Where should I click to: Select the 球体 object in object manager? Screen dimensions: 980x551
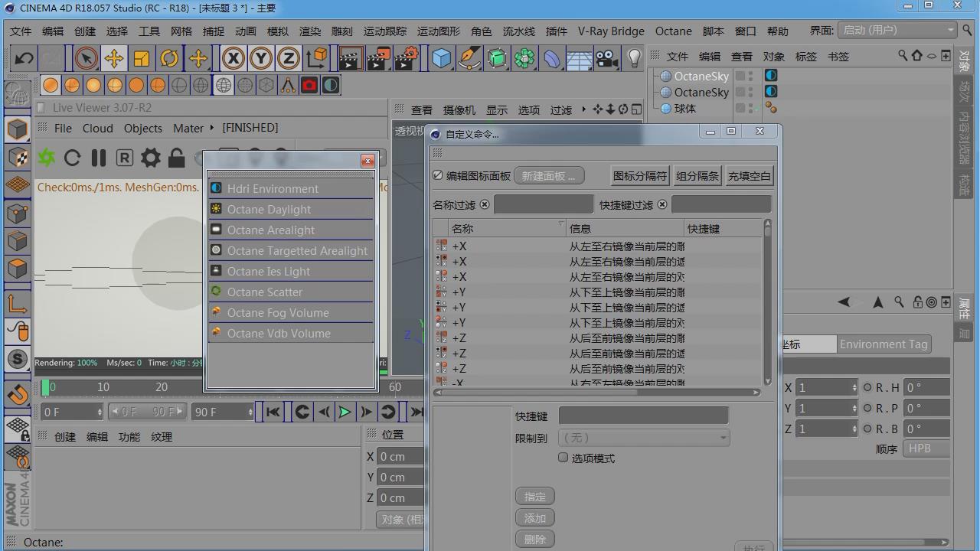(685, 109)
